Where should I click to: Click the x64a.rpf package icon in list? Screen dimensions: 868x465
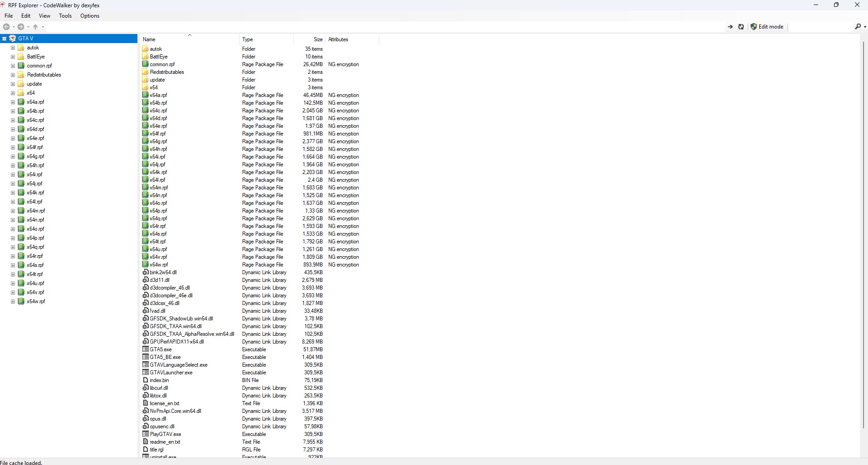tap(146, 95)
